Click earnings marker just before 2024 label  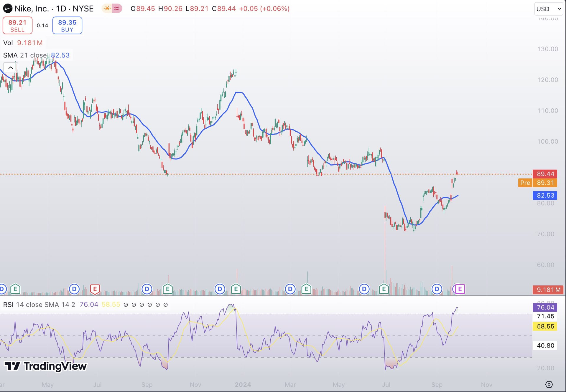coord(236,289)
